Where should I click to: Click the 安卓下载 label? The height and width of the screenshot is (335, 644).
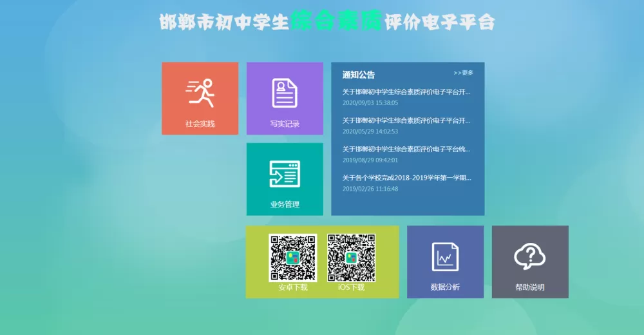click(x=293, y=287)
